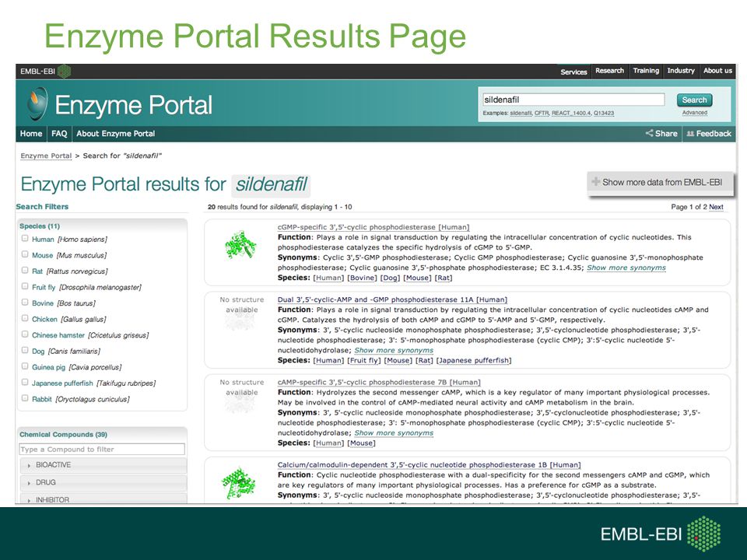
Task: Select [Japanese pufferfish] in second result
Action: (474, 360)
